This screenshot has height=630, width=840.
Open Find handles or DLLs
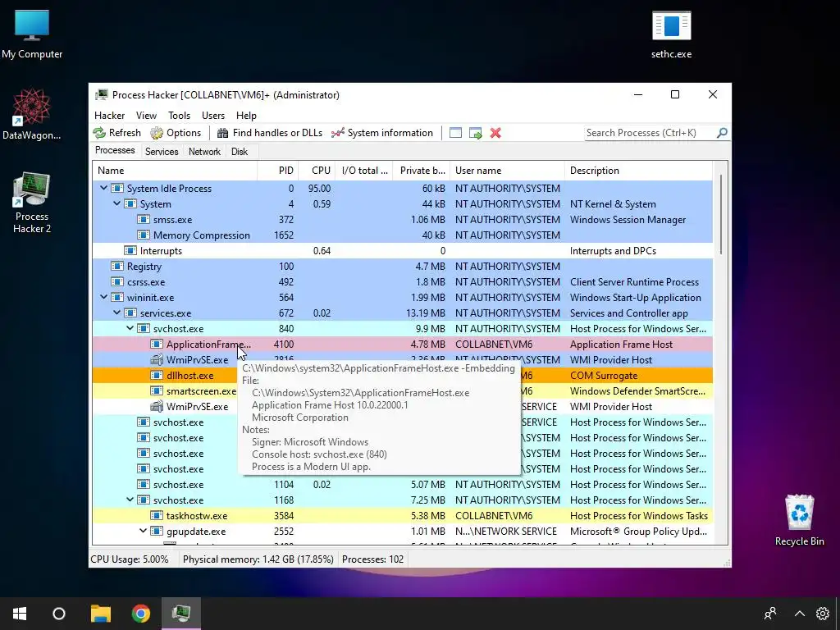click(269, 133)
